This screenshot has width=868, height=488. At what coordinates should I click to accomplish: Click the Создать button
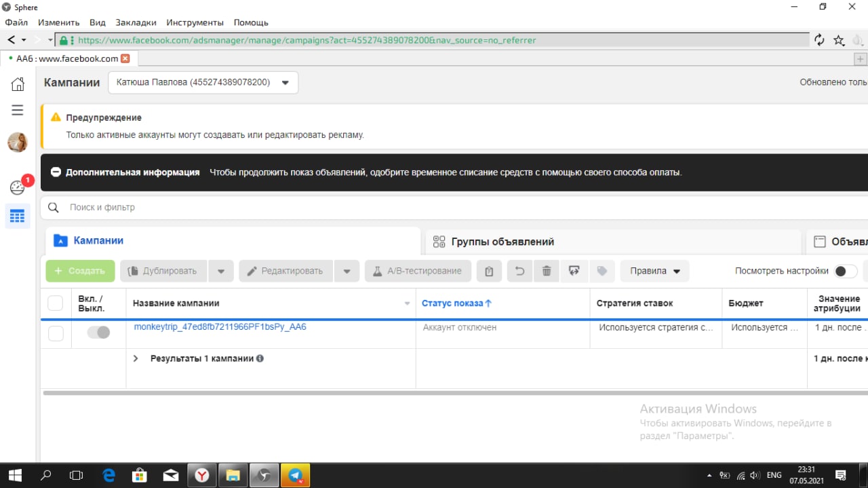pos(80,271)
